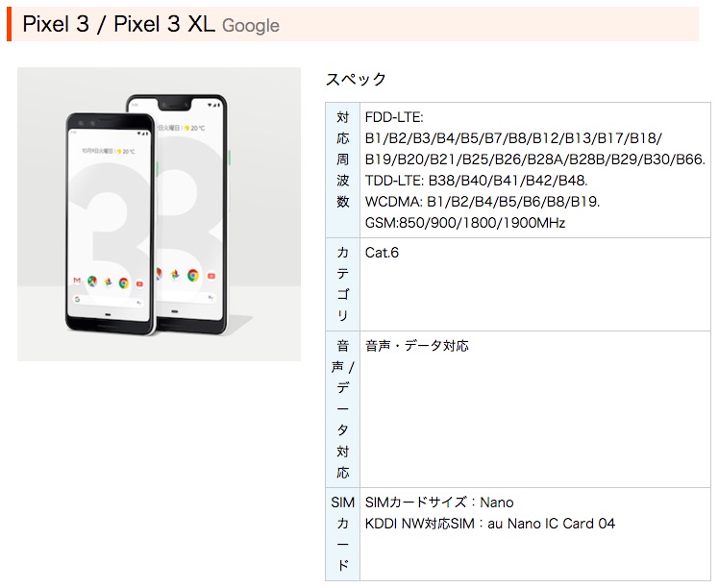Open the Pixel 3 phones product image
Screen dimensions: 719x588
tap(160, 214)
